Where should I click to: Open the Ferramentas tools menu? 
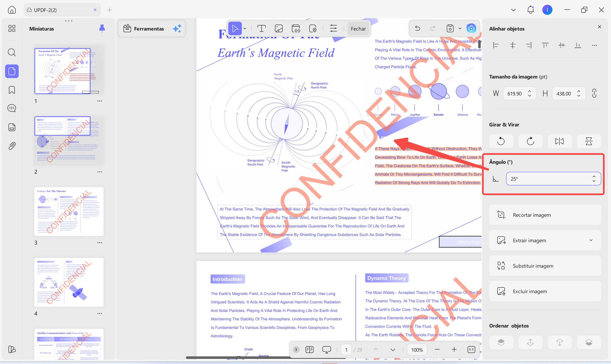click(x=144, y=29)
